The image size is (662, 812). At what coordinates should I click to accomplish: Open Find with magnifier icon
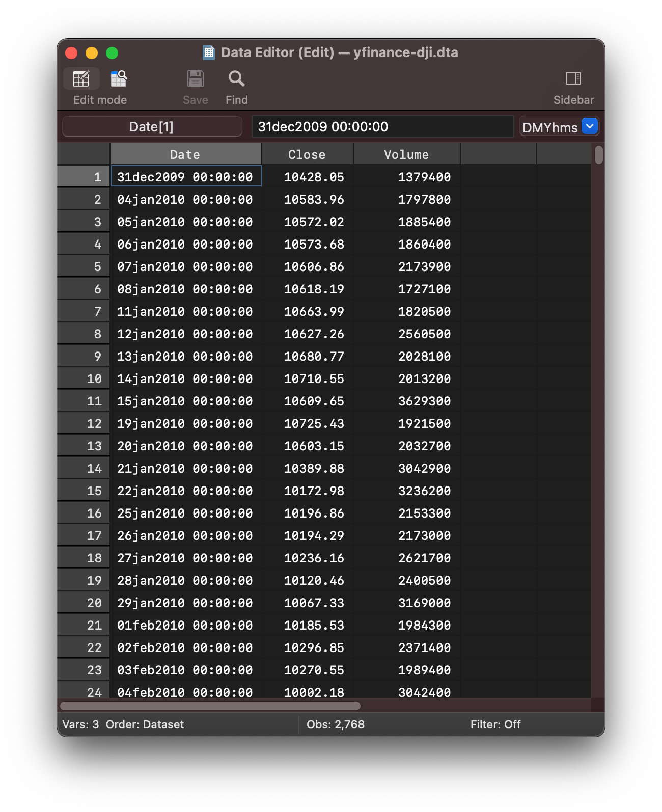coord(237,79)
